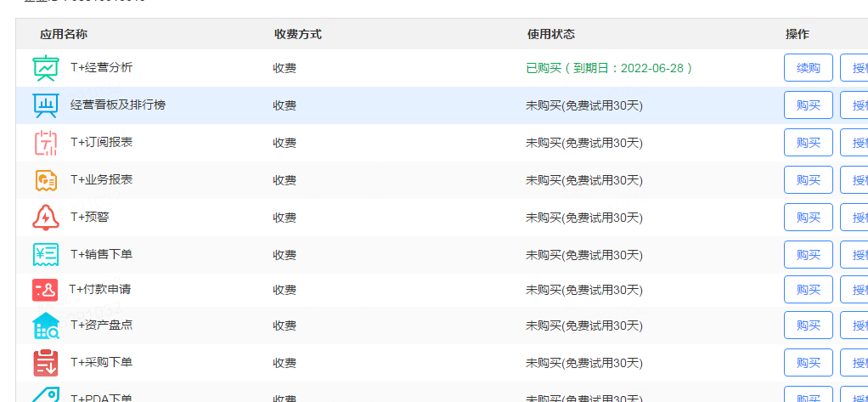Viewport: 868px width, 402px height.
Task: Click the 已购买 expiry date 2022-06-28 status
Action: 609,68
